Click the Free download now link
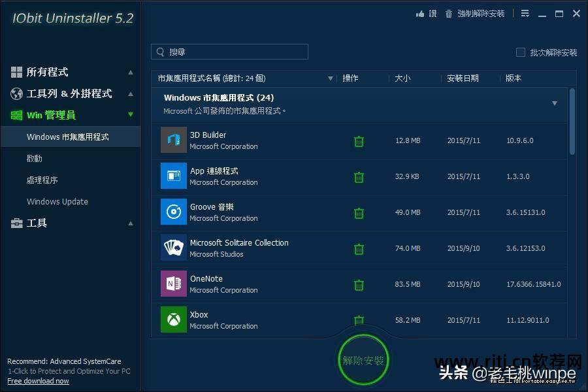This screenshot has width=588, height=392. tap(38, 381)
